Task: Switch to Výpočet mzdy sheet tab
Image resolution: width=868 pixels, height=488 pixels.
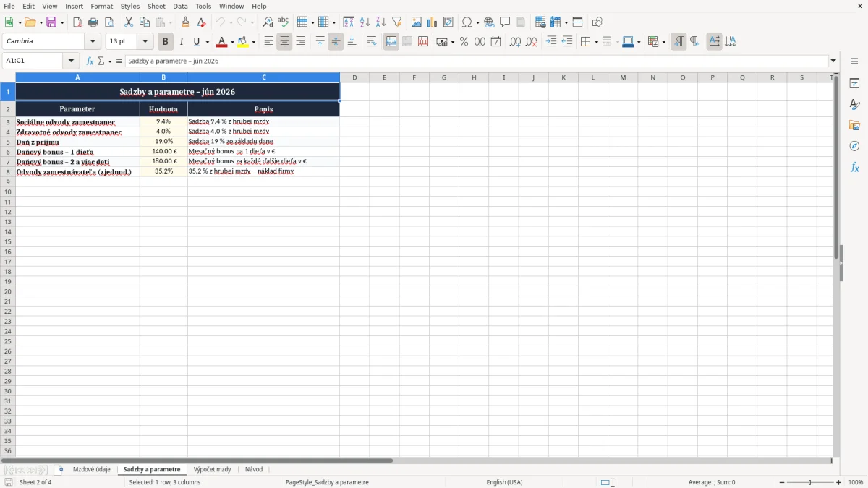Action: 212,470
